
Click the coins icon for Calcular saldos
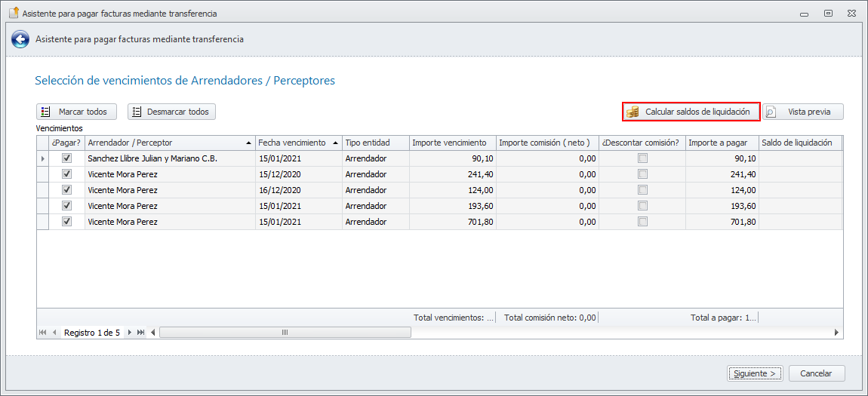633,112
